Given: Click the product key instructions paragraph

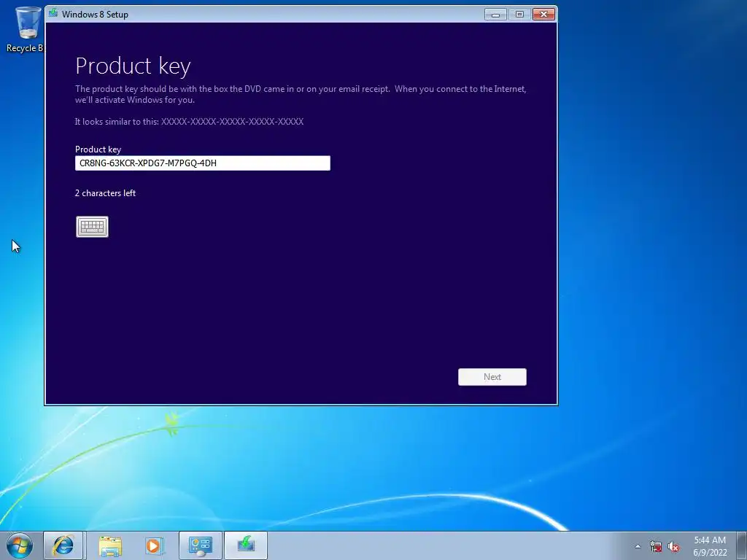Looking at the screenshot, I should (x=301, y=94).
